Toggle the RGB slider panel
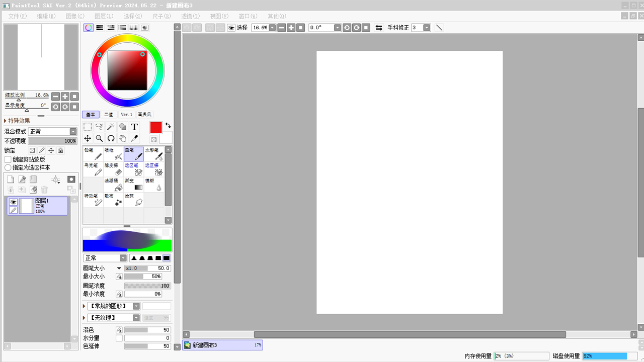Screen dimensions: 644x362 tap(100, 28)
